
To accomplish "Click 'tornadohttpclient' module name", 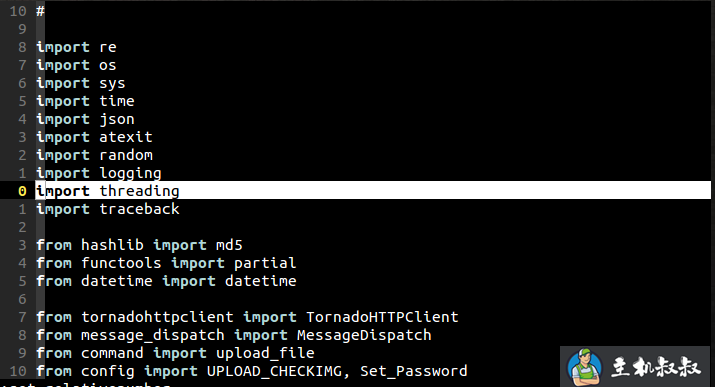I will tap(157, 317).
